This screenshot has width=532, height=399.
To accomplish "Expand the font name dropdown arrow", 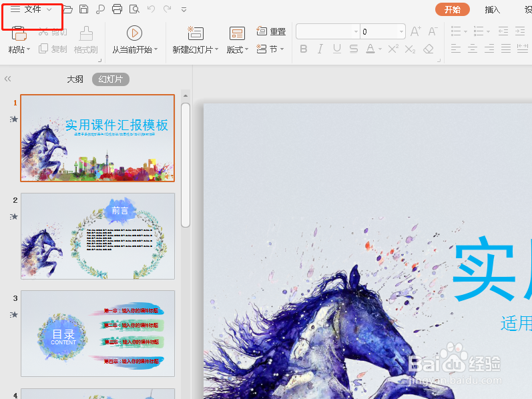I will click(356, 31).
